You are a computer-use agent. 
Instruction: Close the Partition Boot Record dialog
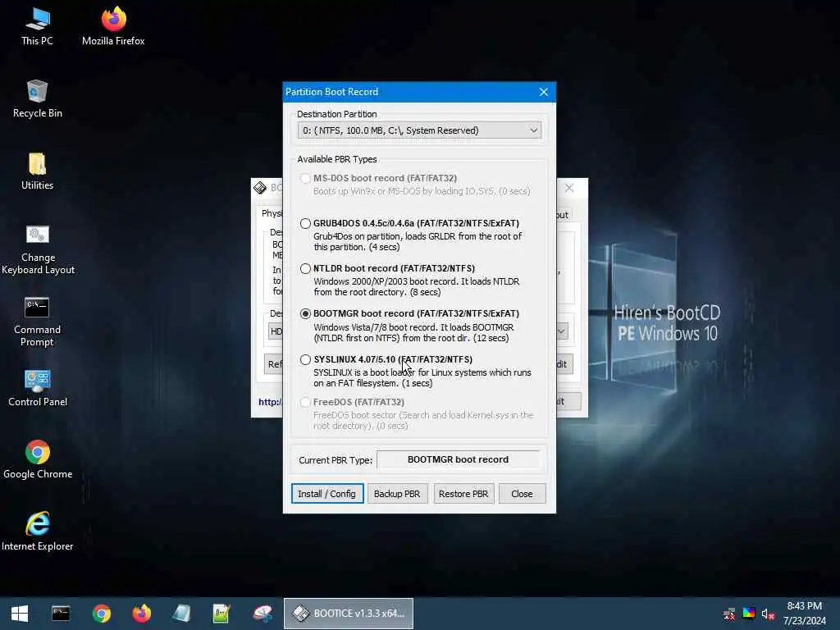point(544,92)
